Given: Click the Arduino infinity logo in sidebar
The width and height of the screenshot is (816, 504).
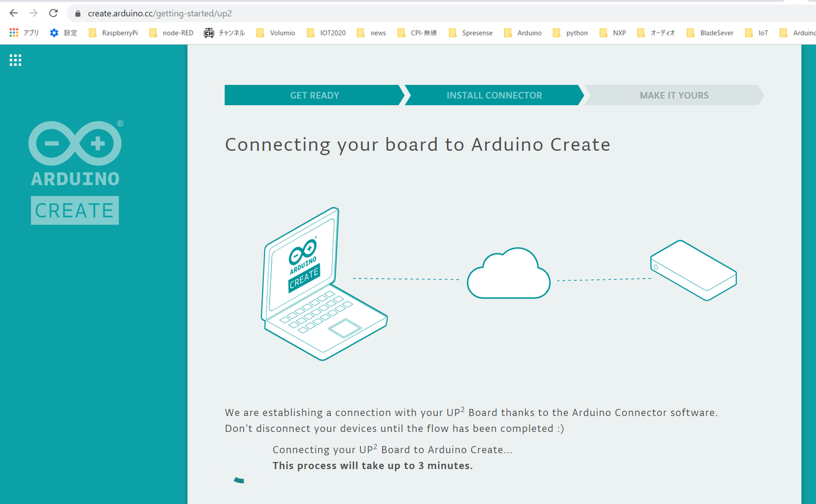Looking at the screenshot, I should [75, 143].
